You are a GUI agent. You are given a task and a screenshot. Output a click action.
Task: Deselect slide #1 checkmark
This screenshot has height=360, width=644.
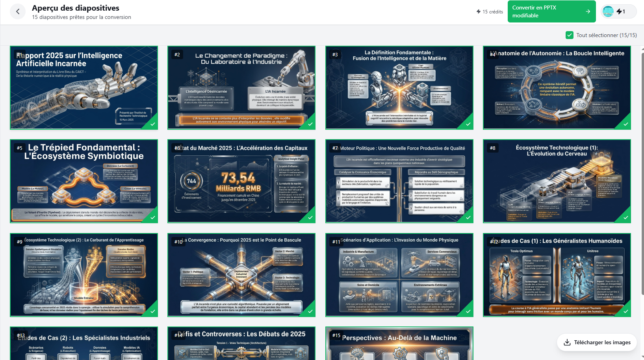click(x=153, y=124)
